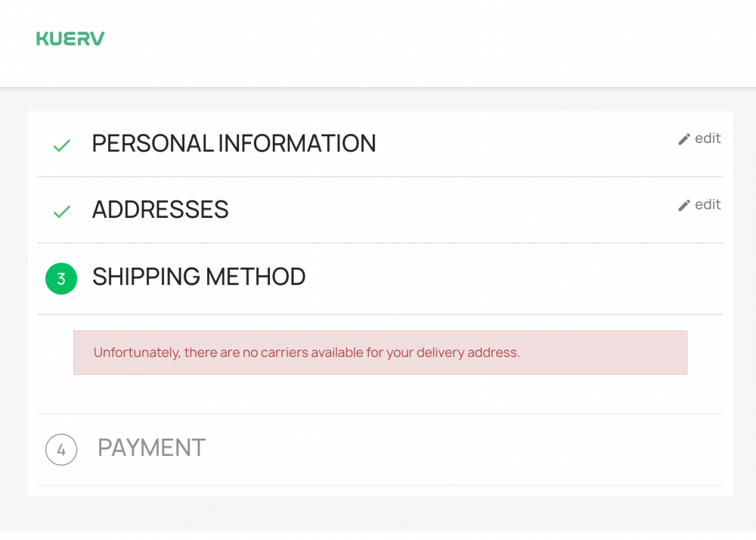Click the pencil icon for Addresses
This screenshot has width=756, height=540.
pos(684,205)
